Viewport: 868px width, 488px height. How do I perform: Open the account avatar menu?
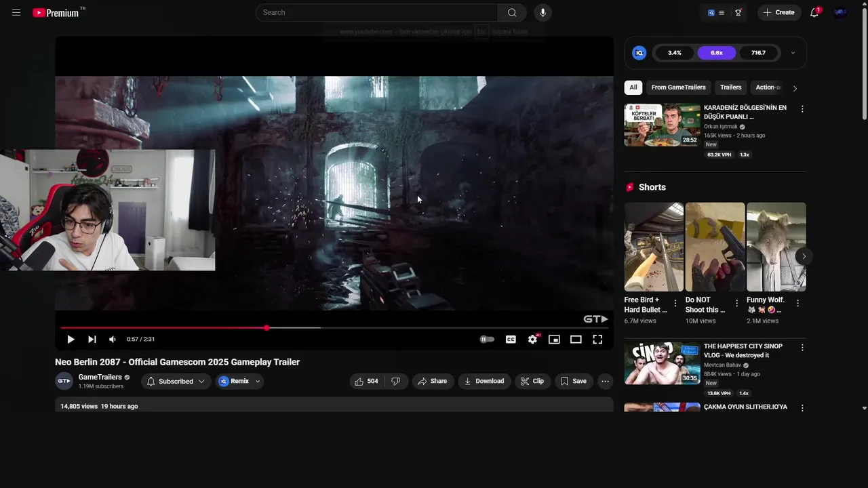(x=841, y=12)
